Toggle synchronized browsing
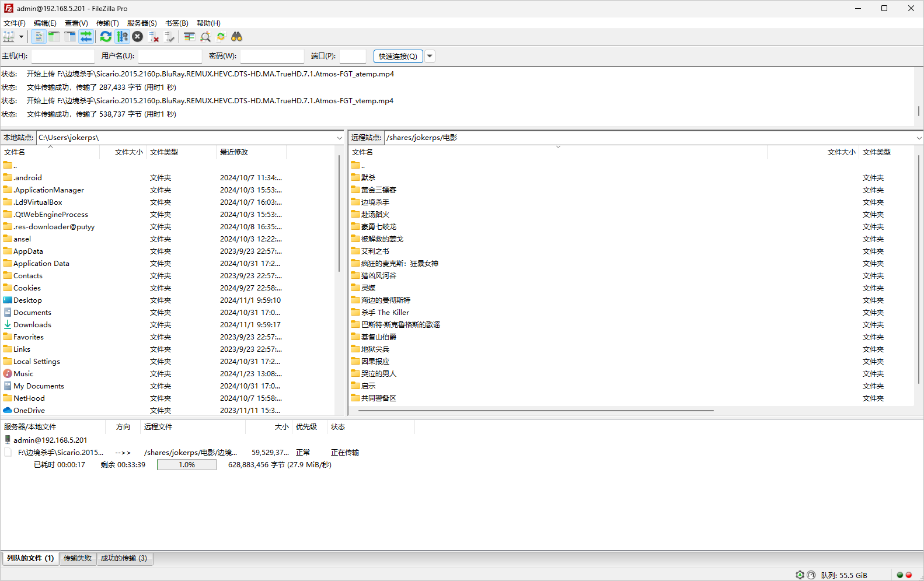924x581 pixels. [x=221, y=37]
